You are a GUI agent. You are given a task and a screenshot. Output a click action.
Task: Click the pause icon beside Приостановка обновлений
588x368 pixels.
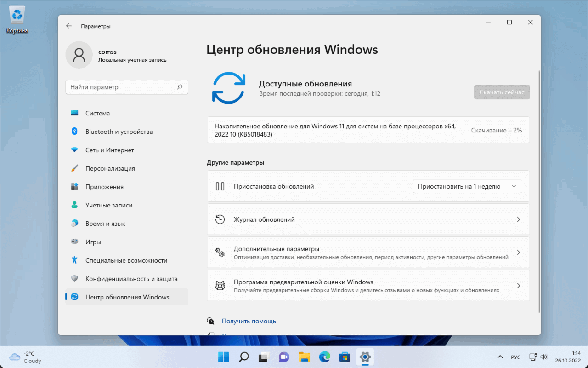220,186
